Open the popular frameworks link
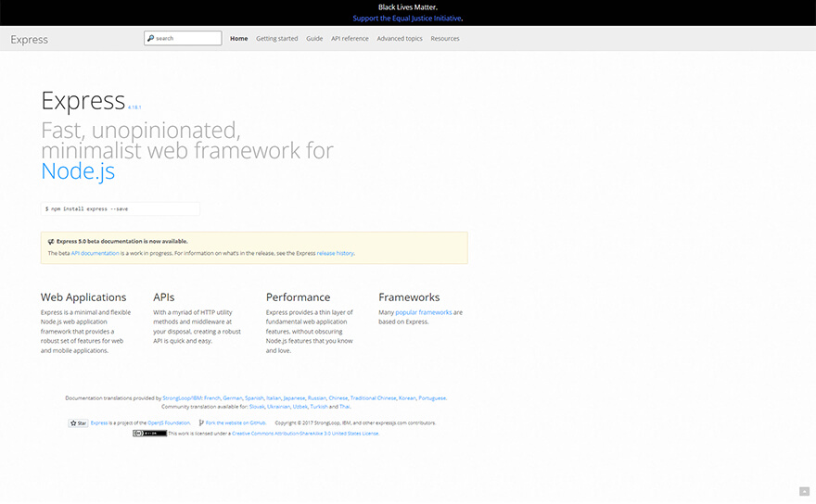The height and width of the screenshot is (504, 816). click(424, 312)
